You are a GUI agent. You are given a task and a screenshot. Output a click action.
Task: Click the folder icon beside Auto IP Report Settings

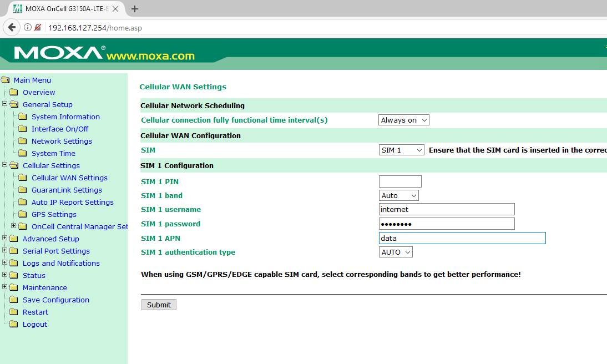click(x=23, y=202)
